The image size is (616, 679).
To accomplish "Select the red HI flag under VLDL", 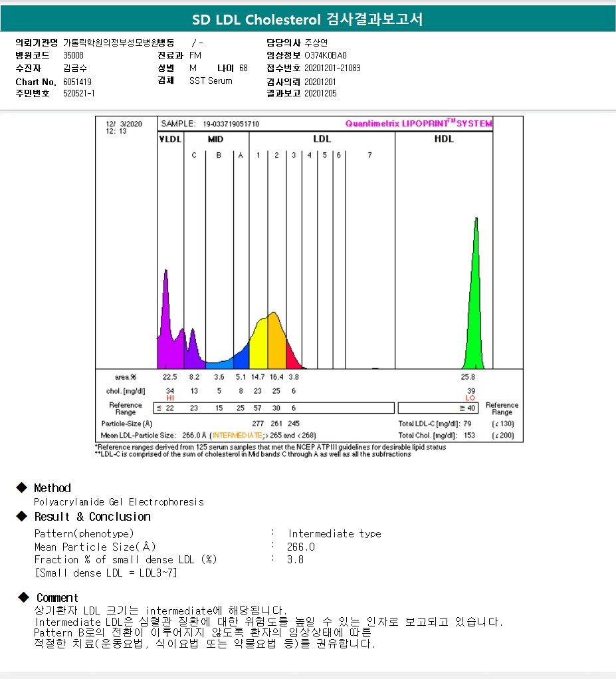I will click(x=170, y=398).
